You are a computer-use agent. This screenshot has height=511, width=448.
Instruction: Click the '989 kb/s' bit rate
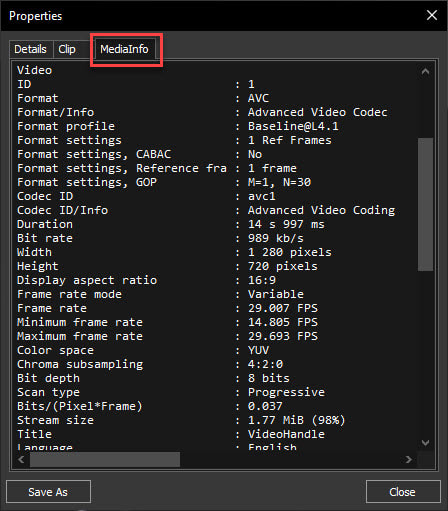(276, 238)
